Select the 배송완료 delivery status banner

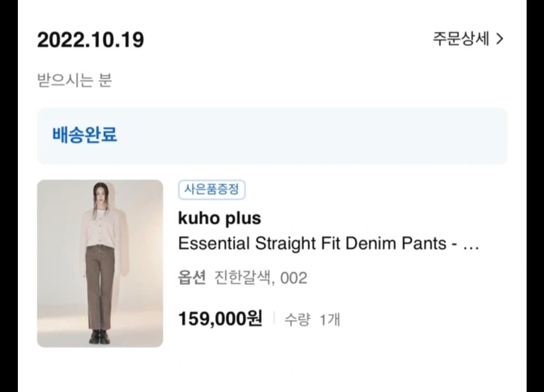(x=272, y=136)
